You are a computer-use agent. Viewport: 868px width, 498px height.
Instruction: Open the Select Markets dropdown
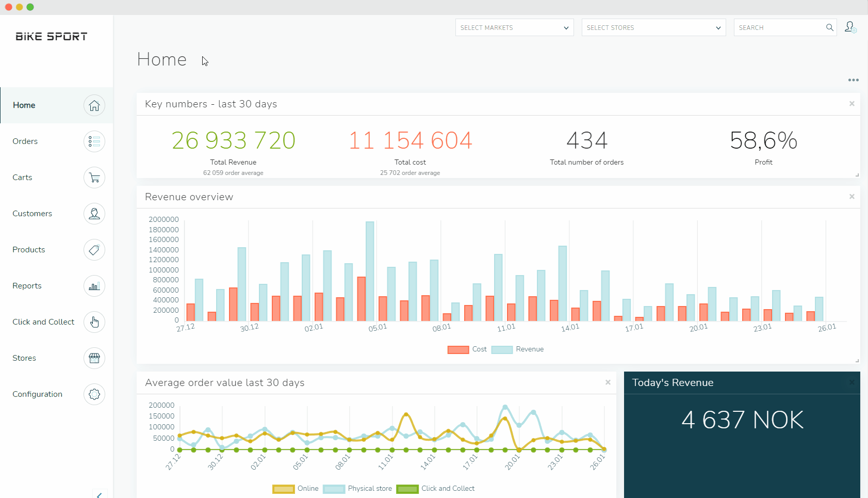click(515, 27)
